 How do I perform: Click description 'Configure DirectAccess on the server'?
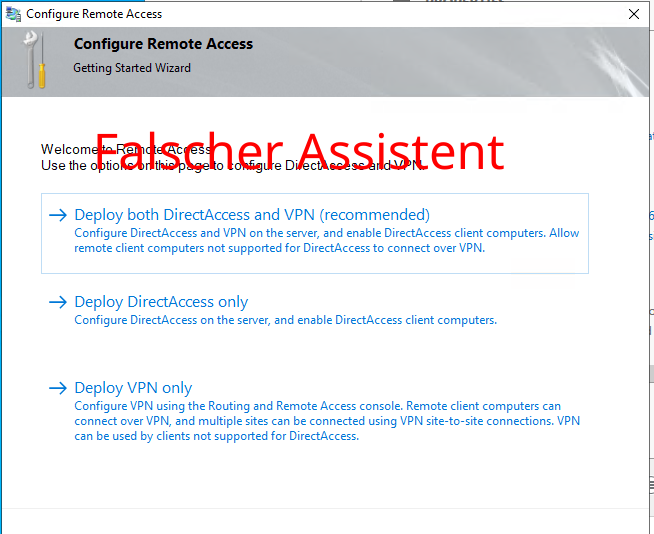(285, 320)
